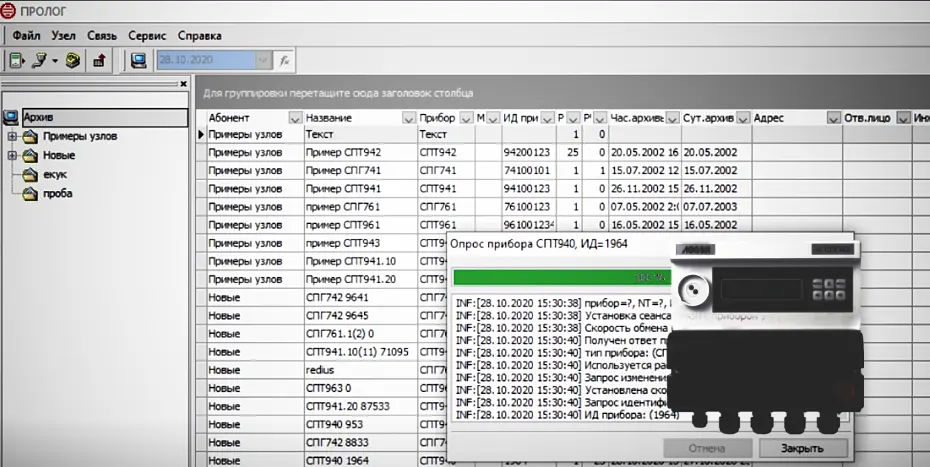This screenshot has width=930, height=467.
Task: Click the log line starting Получен ответ
Action: point(563,341)
